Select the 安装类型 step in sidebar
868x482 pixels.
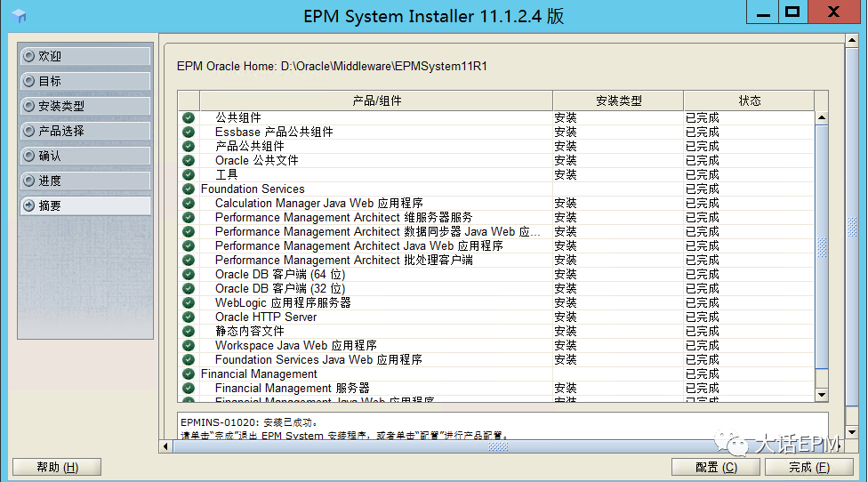coord(85,106)
